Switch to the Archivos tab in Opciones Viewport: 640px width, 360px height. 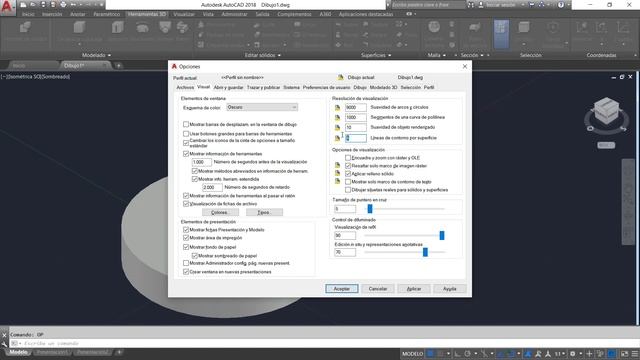(185, 87)
